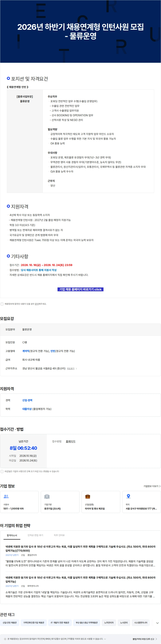
Task: Click the info icon beside 채용정보에 잘못된 내용이
Action: point(2,304)
